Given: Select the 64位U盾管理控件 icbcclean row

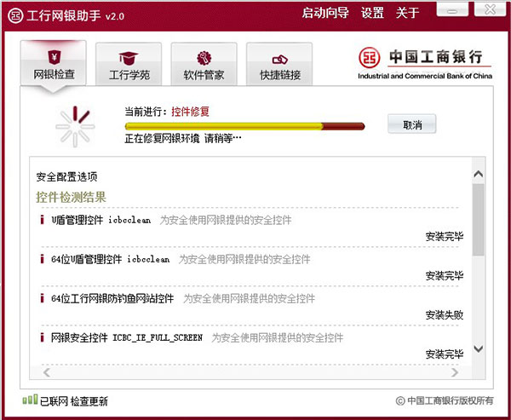Looking at the screenshot, I should click(250, 267).
